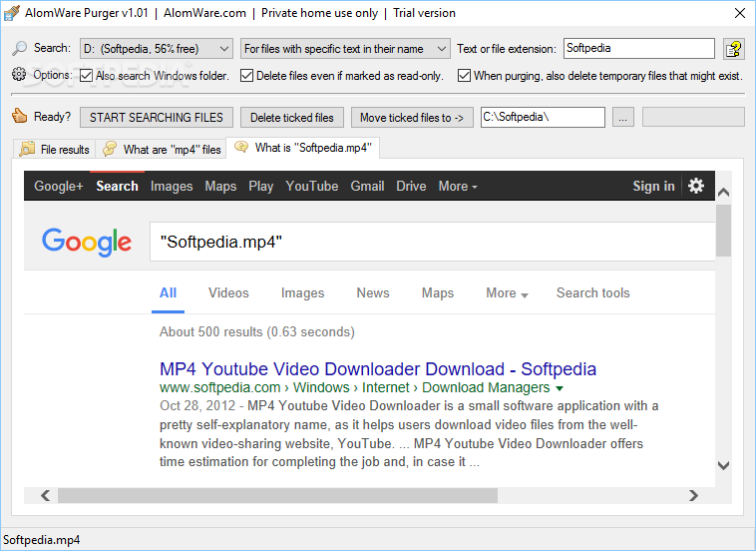Open Search tools option
The width and height of the screenshot is (756, 551).
593,292
